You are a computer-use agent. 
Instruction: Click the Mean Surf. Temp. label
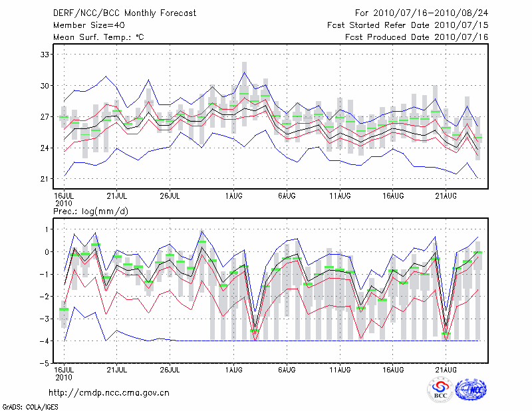click(98, 37)
